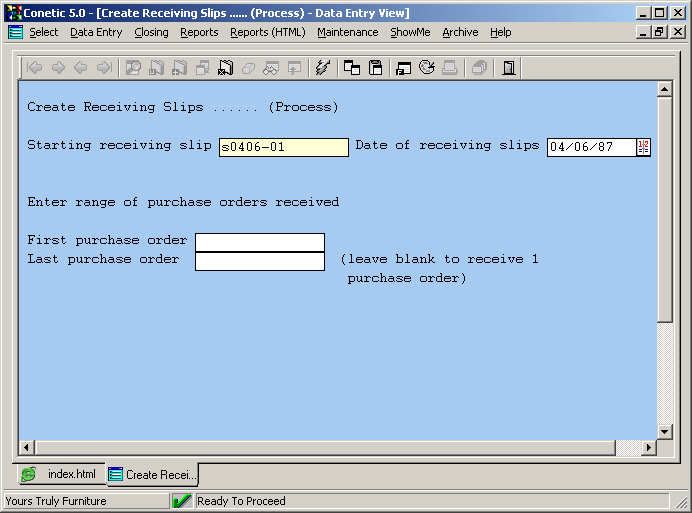This screenshot has height=513, width=692.
Task: Click the exit door toolbar icon
Action: [509, 68]
